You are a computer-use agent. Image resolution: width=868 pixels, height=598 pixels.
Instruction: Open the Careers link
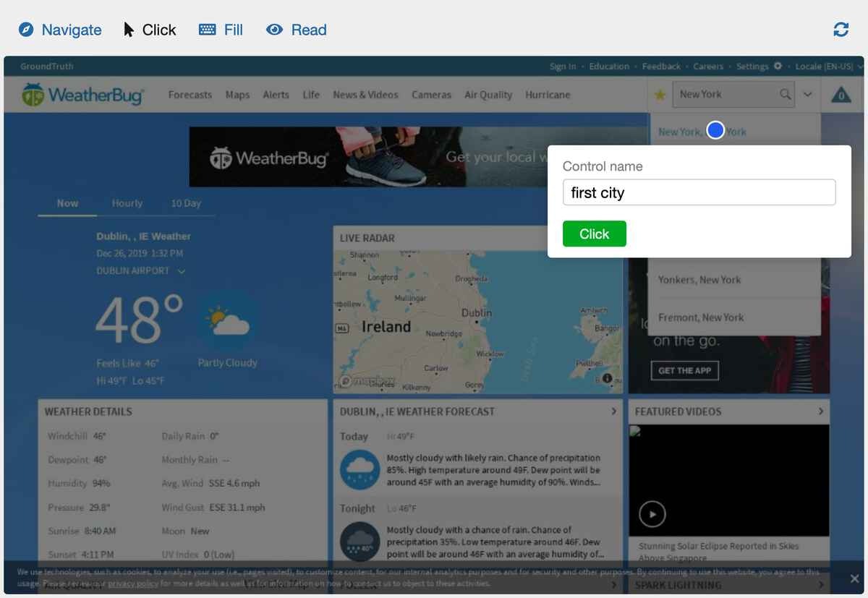pos(708,67)
